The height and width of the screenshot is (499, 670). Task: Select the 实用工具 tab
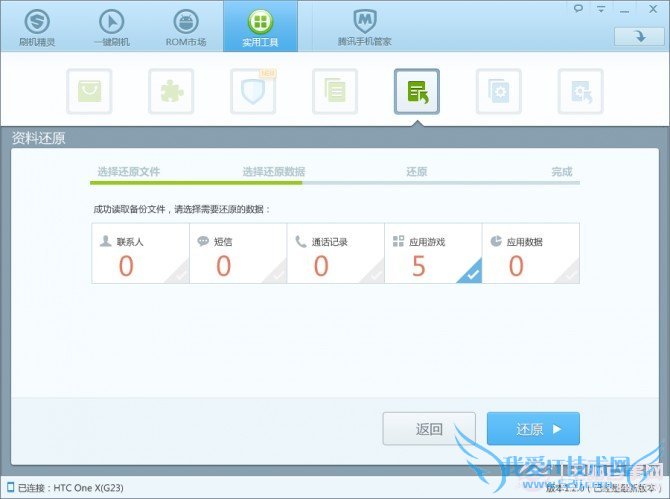click(260, 26)
